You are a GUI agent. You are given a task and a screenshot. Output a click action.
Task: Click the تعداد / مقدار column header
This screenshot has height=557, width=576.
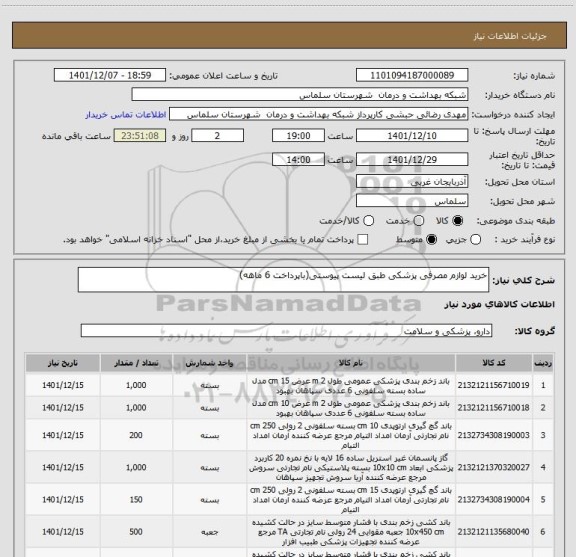pyautogui.click(x=136, y=363)
